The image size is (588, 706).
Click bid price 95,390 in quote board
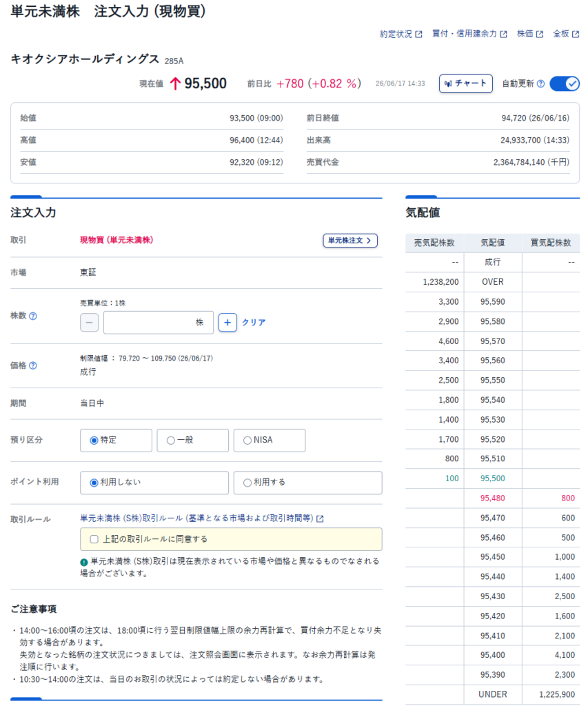[x=493, y=675]
